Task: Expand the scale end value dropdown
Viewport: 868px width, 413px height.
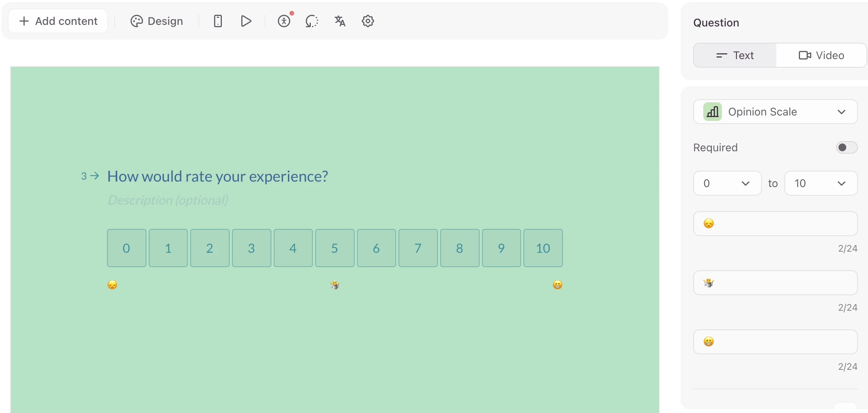Action: (821, 183)
